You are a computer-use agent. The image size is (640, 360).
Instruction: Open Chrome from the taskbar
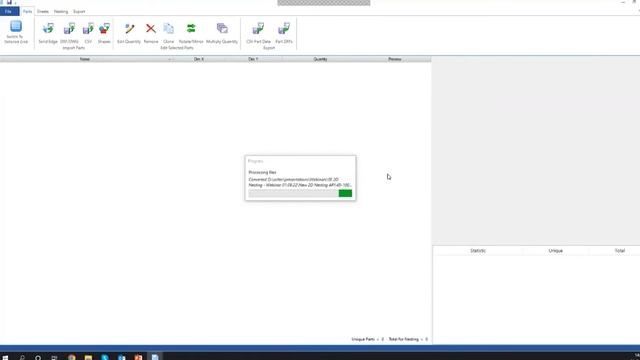(72, 357)
